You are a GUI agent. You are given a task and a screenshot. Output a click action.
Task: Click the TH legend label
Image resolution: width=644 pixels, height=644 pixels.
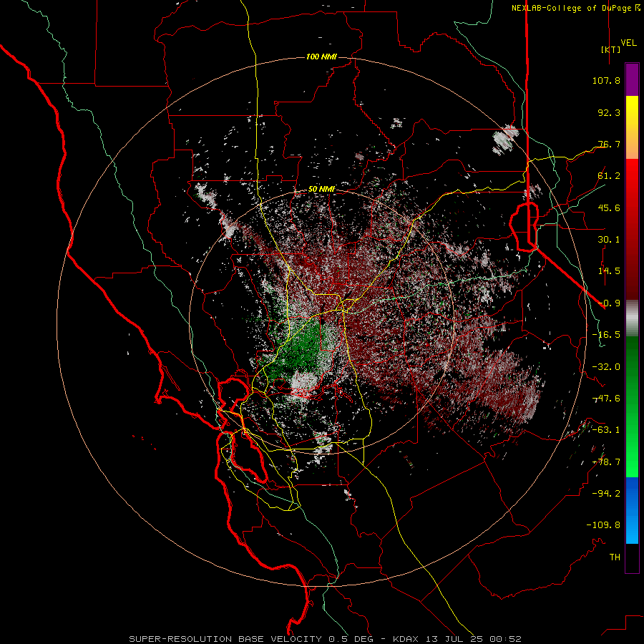615,557
